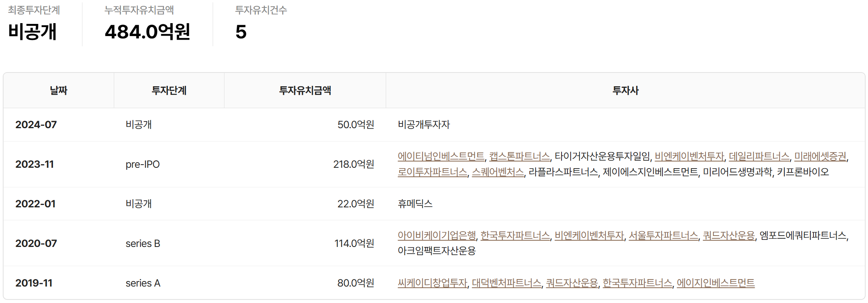Open 한국투자파트너스 link in the series B row
This screenshot has height=303, width=868.
[515, 236]
